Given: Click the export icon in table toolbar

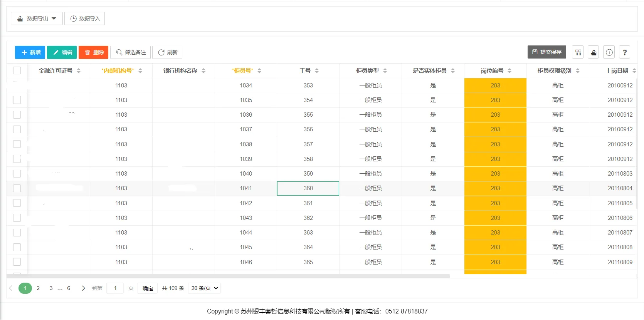Looking at the screenshot, I should point(594,52).
